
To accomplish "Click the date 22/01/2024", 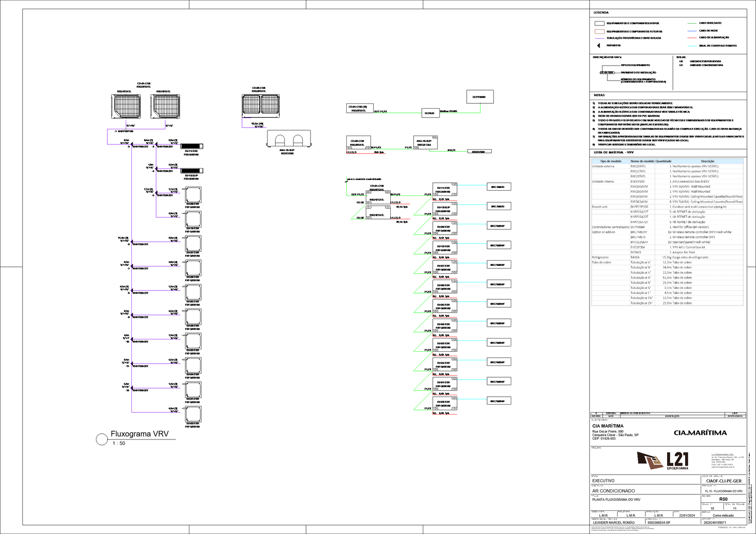I will [687, 516].
